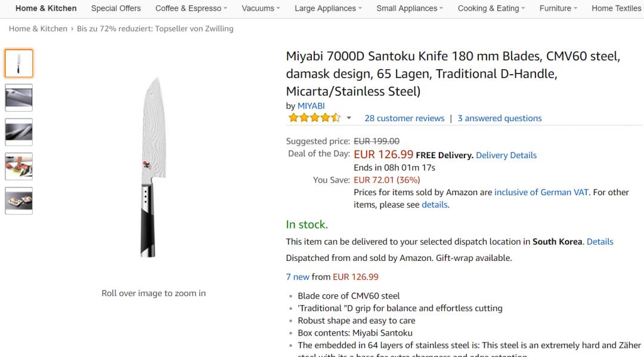Open the Large Appliances dropdown
The width and height of the screenshot is (644, 357).
point(328,8)
